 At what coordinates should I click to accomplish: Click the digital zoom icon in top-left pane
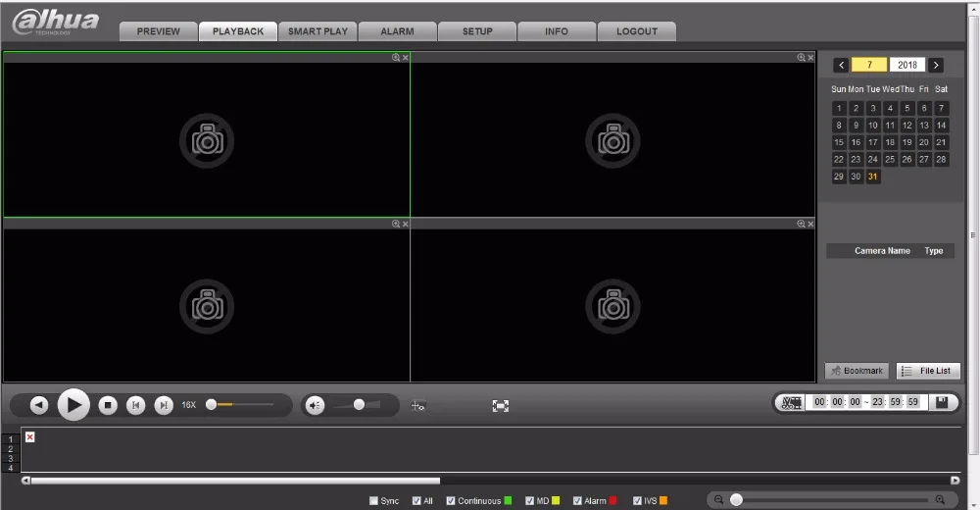396,58
